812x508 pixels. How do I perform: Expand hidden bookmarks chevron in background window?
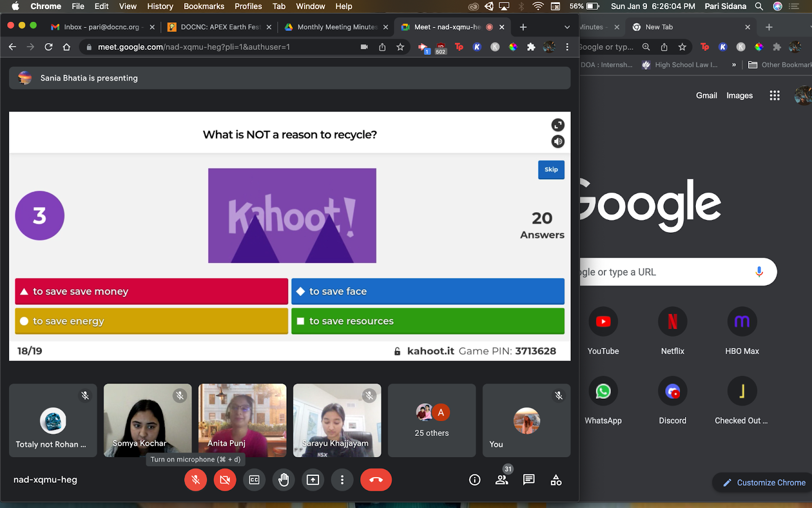pos(734,65)
